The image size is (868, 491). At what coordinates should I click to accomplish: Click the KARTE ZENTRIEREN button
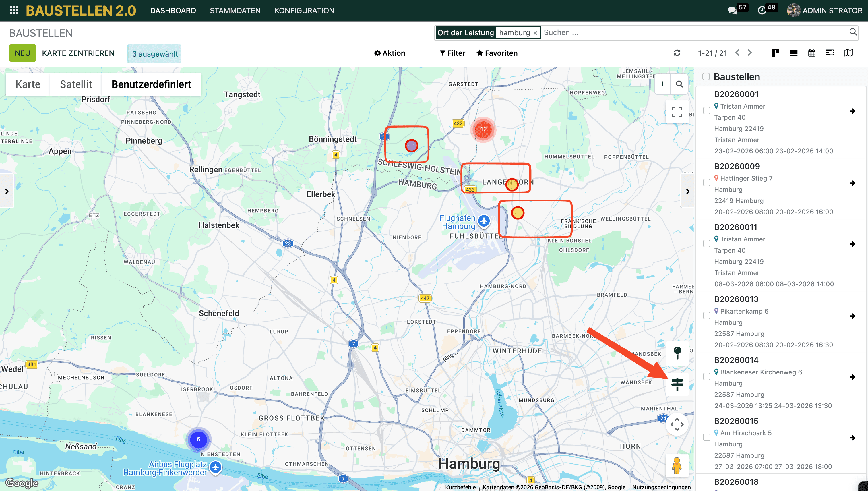[78, 53]
